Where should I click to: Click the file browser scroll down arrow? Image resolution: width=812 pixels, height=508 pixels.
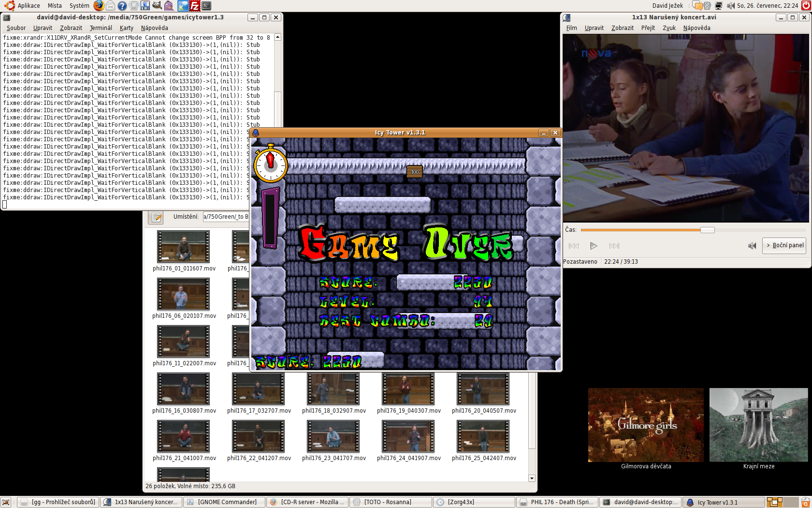[x=532, y=478]
